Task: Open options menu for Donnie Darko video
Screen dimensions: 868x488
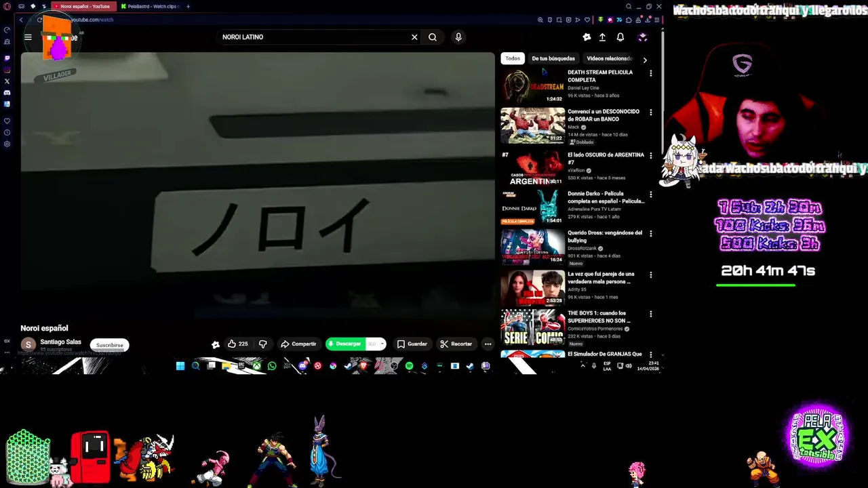Action: pos(651,195)
